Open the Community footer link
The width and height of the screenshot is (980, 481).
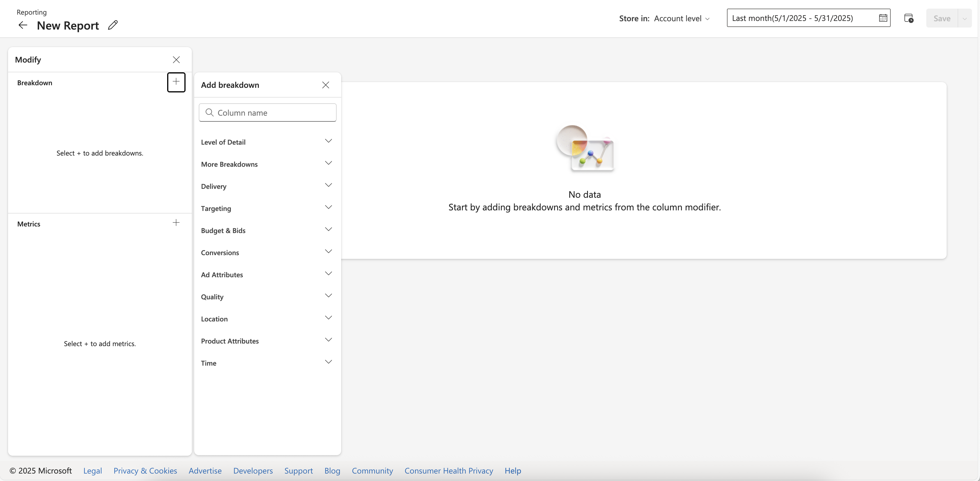372,471
